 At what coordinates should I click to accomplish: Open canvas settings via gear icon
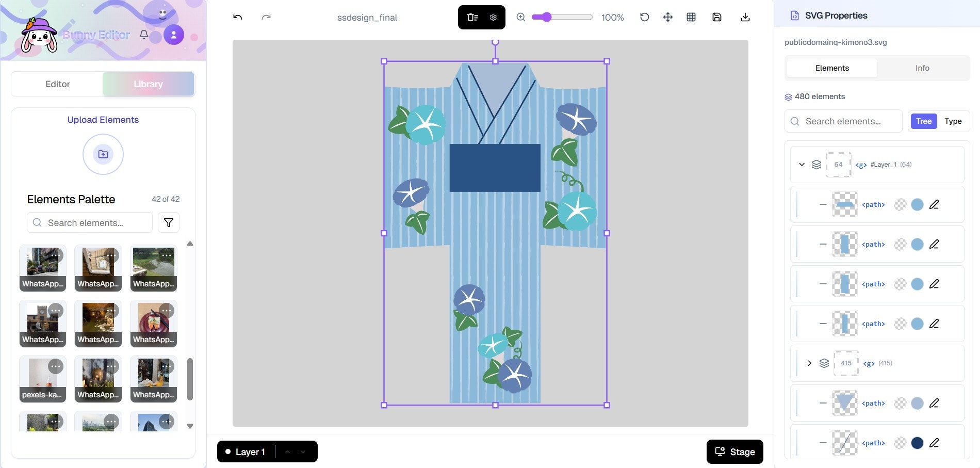493,17
